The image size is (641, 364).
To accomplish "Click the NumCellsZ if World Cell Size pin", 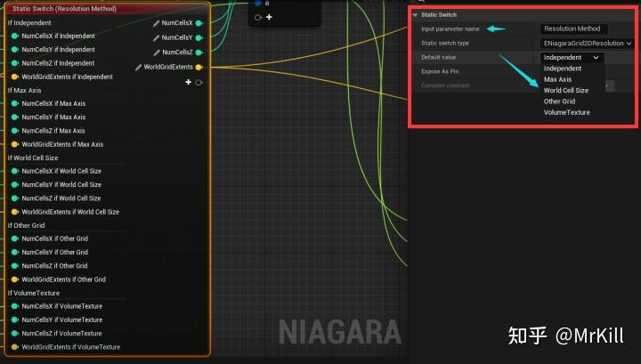I will tap(15, 198).
